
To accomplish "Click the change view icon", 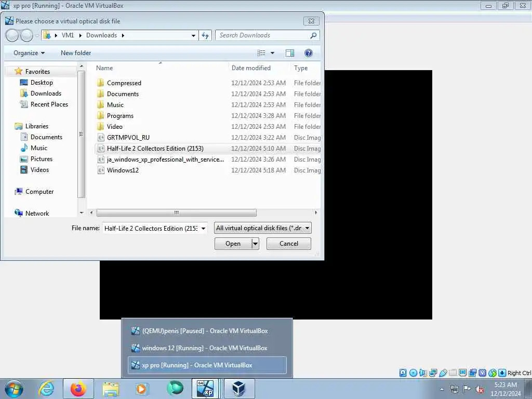I will (261, 53).
